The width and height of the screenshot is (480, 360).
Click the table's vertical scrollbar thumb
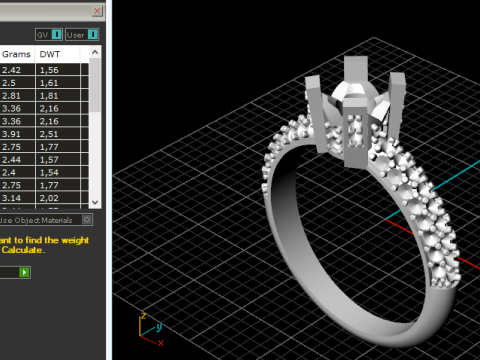tap(95, 86)
